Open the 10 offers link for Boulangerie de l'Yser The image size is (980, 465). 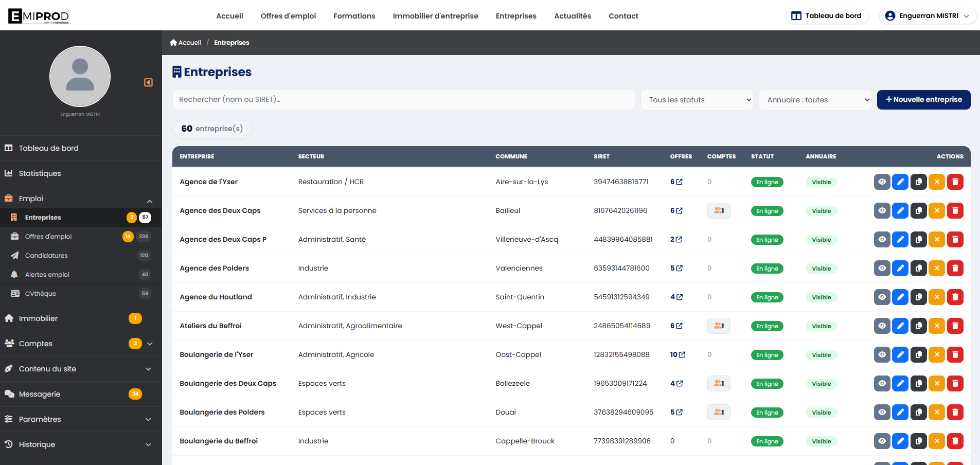point(678,354)
